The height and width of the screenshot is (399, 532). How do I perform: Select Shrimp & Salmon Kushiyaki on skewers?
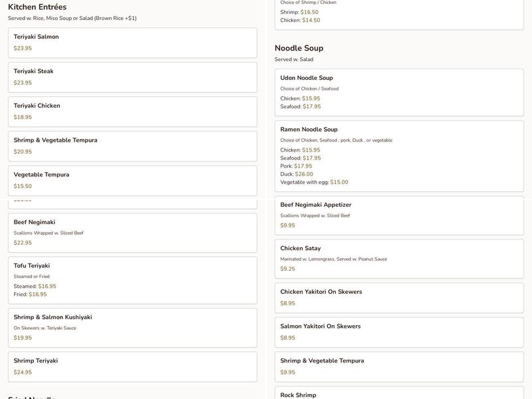click(x=132, y=327)
